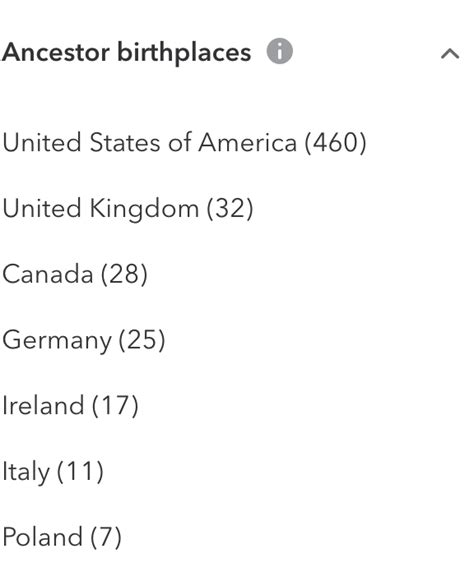The width and height of the screenshot is (474, 572).
Task: Click the (11) count next to Italy
Action: tap(81, 471)
